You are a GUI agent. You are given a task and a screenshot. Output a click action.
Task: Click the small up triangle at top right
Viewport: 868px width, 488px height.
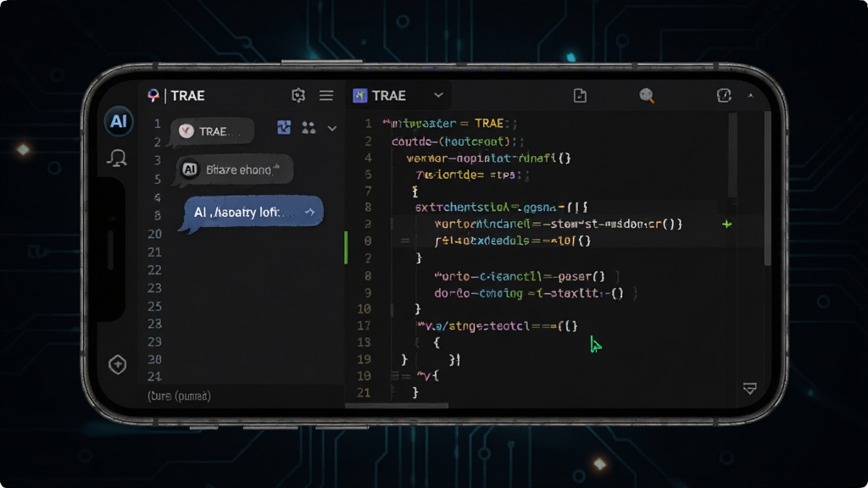point(751,96)
